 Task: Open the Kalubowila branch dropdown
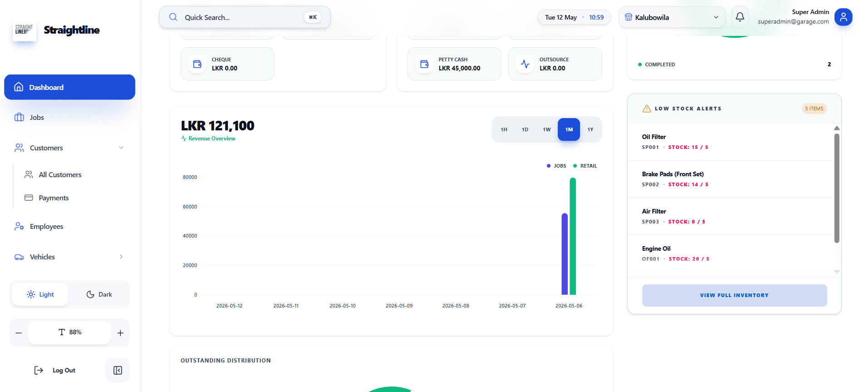(672, 17)
